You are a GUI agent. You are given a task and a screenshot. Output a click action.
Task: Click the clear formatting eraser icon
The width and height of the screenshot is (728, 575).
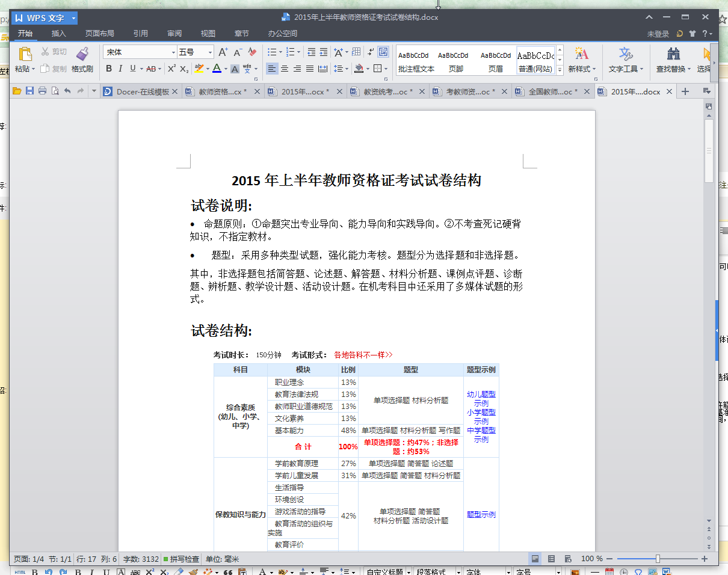pos(253,52)
